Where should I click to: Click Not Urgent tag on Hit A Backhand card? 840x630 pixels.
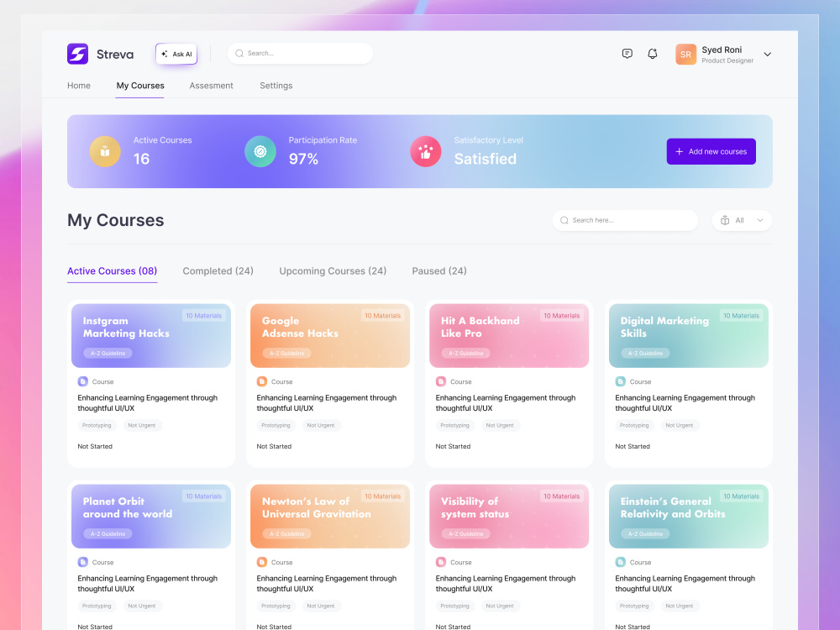click(x=499, y=425)
